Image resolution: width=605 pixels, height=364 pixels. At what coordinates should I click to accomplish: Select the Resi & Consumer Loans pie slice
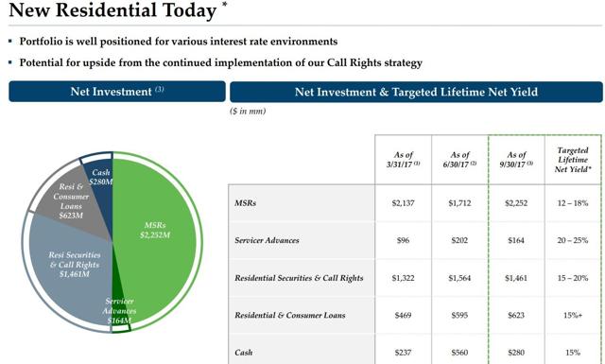click(72, 202)
